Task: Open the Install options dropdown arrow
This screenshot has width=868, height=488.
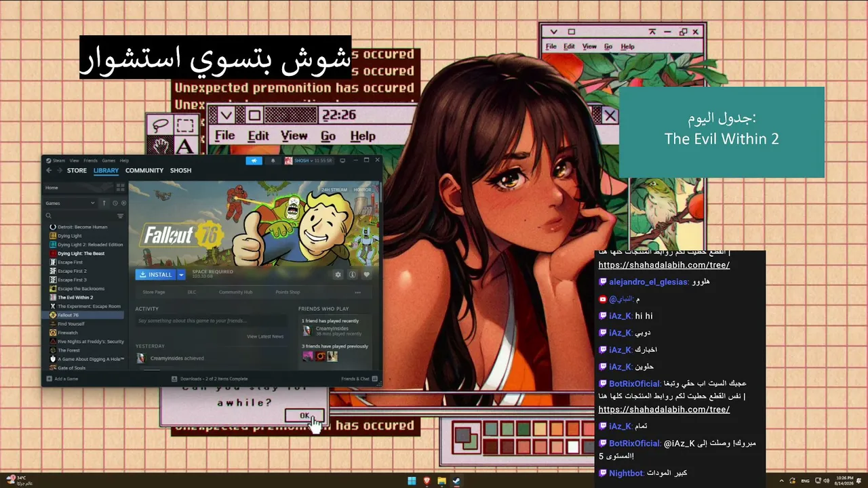Action: tap(181, 274)
